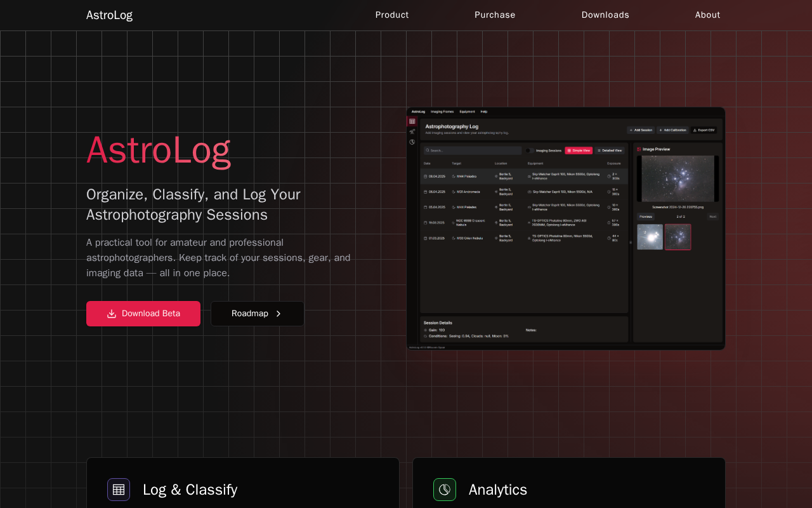This screenshot has width=812, height=508.
Task: Open the Help menu in the app preview
Action: click(x=484, y=112)
